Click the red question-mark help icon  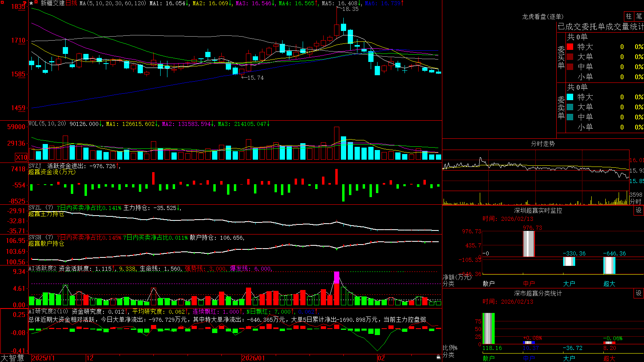[25, 2]
